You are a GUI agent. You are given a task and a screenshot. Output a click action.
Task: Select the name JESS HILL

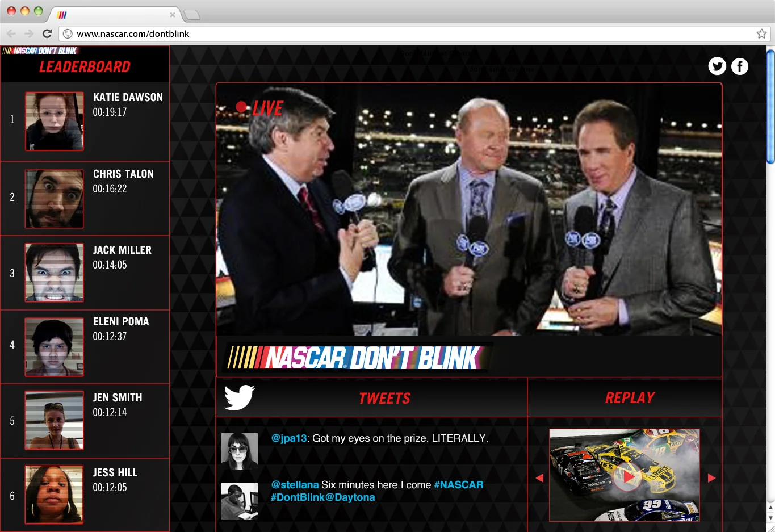[115, 473]
